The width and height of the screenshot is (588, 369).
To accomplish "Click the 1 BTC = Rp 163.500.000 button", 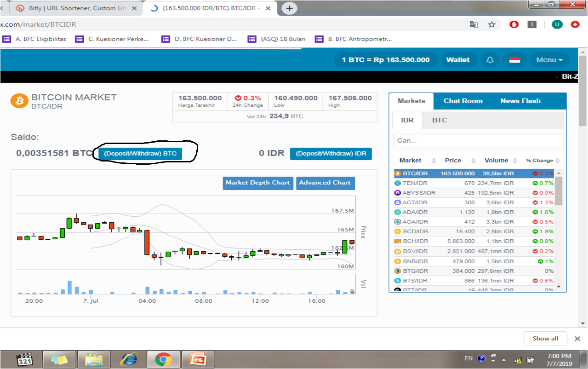I will 386,60.
